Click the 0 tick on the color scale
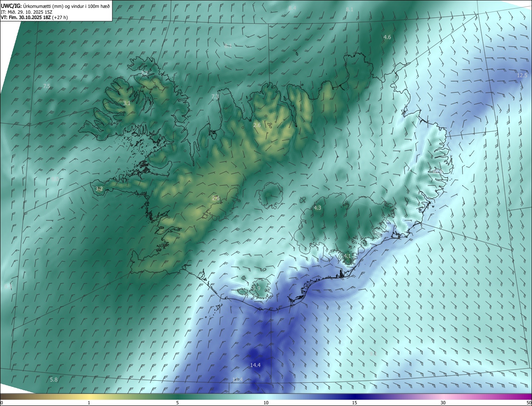This screenshot has width=532, height=406. point(2,403)
